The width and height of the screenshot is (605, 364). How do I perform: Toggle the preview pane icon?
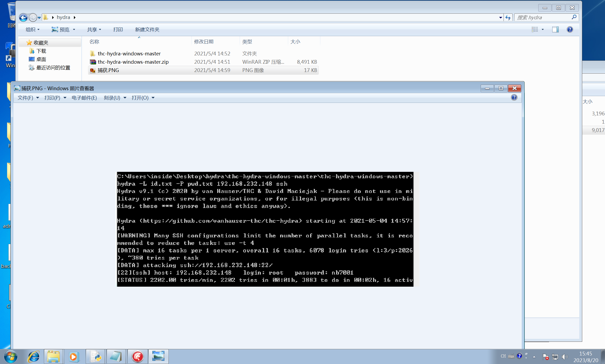pos(555,29)
